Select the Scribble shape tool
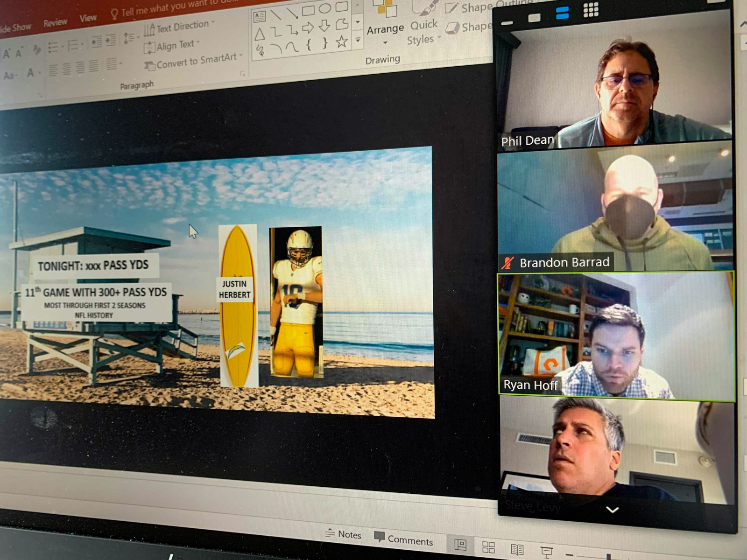This screenshot has height=560, width=747. point(260,51)
